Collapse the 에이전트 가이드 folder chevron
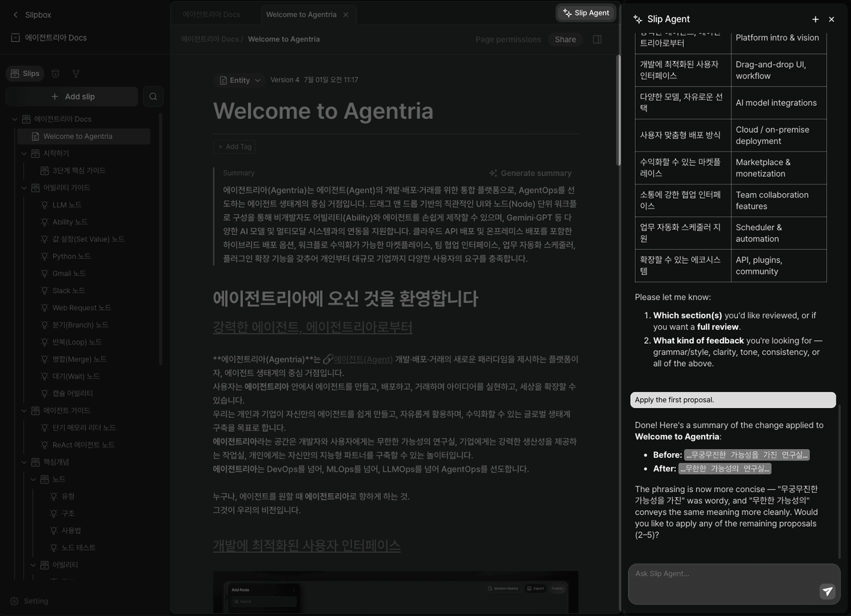The height and width of the screenshot is (616, 851). [24, 410]
